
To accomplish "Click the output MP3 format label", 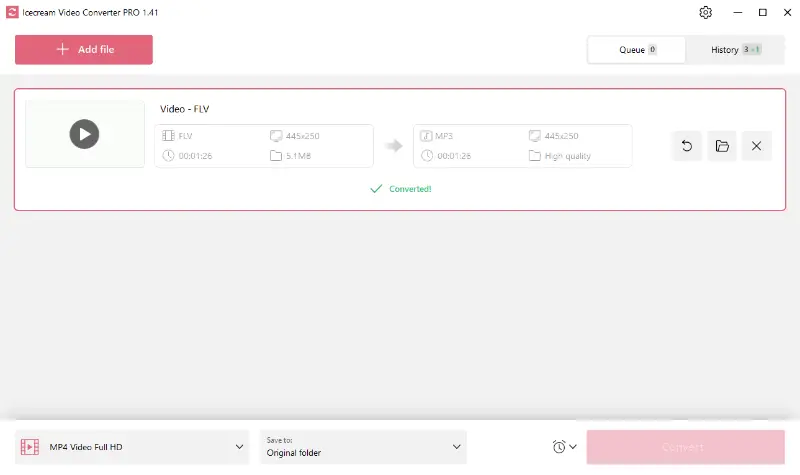I will [x=444, y=136].
